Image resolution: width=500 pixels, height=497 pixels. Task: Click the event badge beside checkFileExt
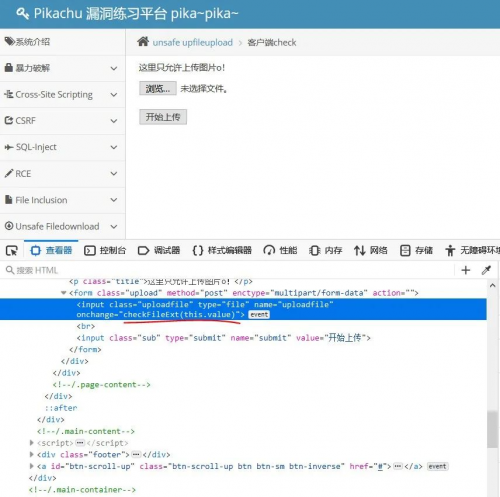(x=259, y=315)
